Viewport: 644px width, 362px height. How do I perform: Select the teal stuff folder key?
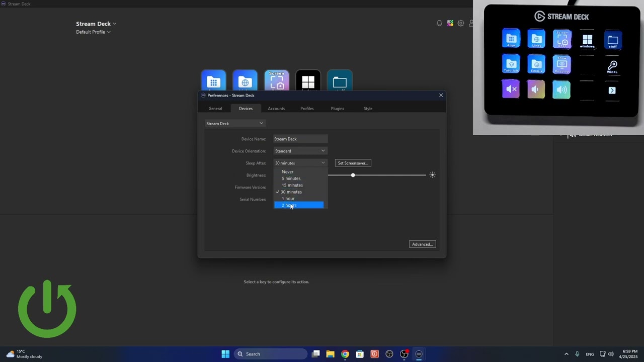click(340, 80)
